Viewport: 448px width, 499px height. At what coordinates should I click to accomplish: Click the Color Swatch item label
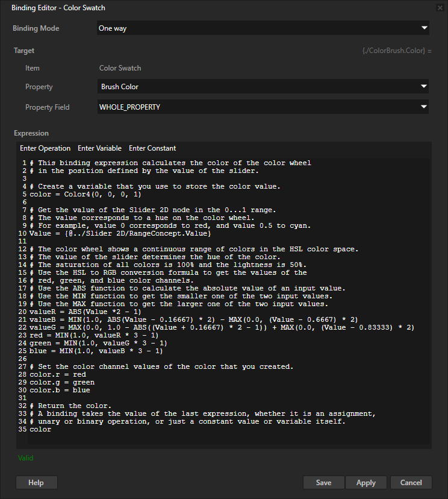tap(119, 68)
